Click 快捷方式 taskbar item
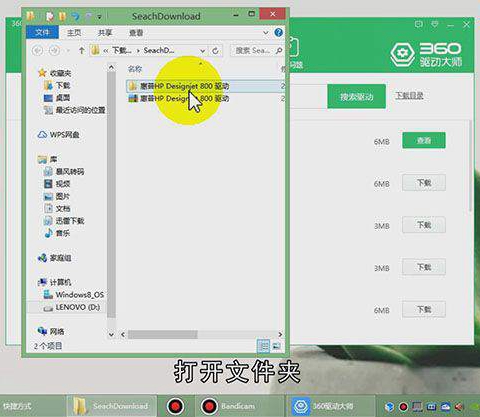 click(x=17, y=406)
